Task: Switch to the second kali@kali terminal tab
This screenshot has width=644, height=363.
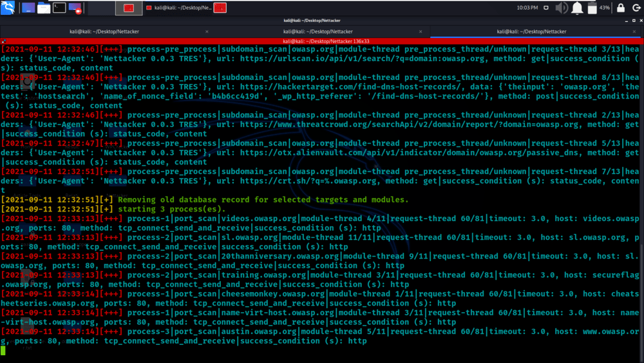Action: pos(318,31)
